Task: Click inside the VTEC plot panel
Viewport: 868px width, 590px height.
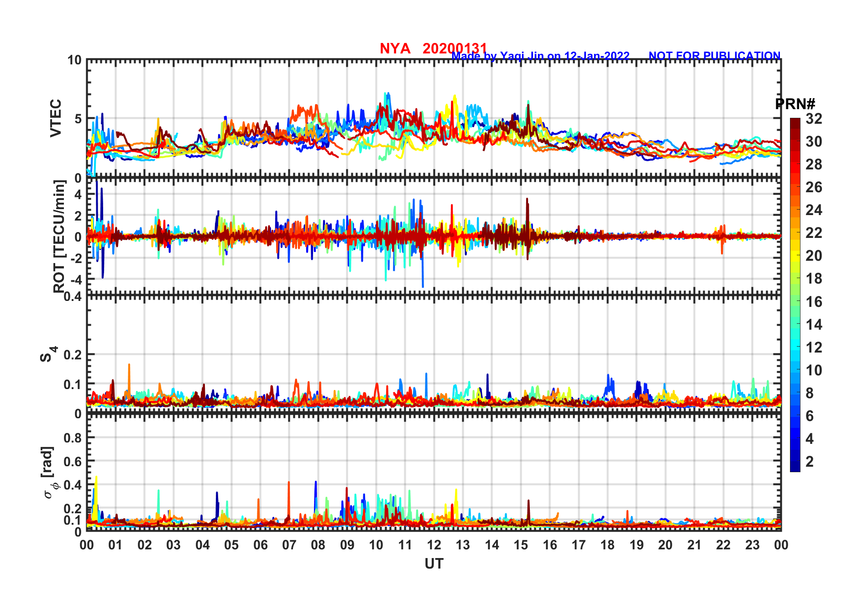Action: click(x=434, y=119)
